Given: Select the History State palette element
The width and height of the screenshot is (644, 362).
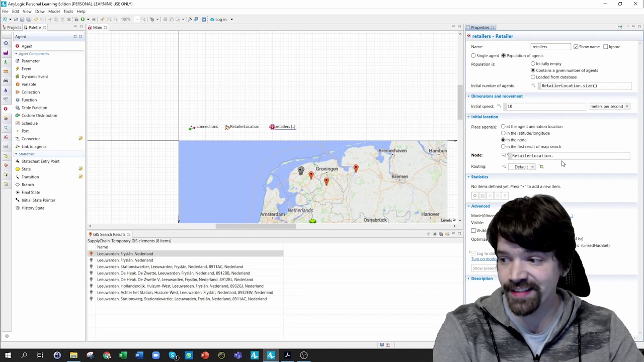Looking at the screenshot, I should 33,208.
